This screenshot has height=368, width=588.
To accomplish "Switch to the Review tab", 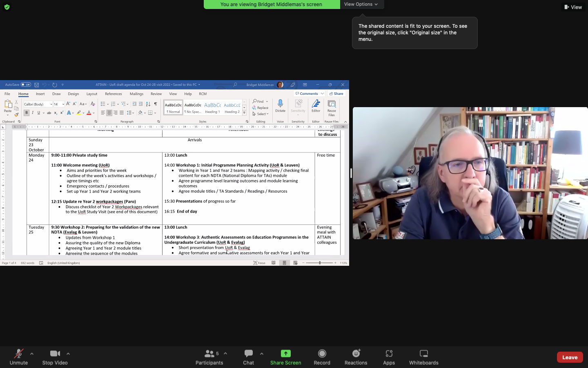I will [156, 94].
